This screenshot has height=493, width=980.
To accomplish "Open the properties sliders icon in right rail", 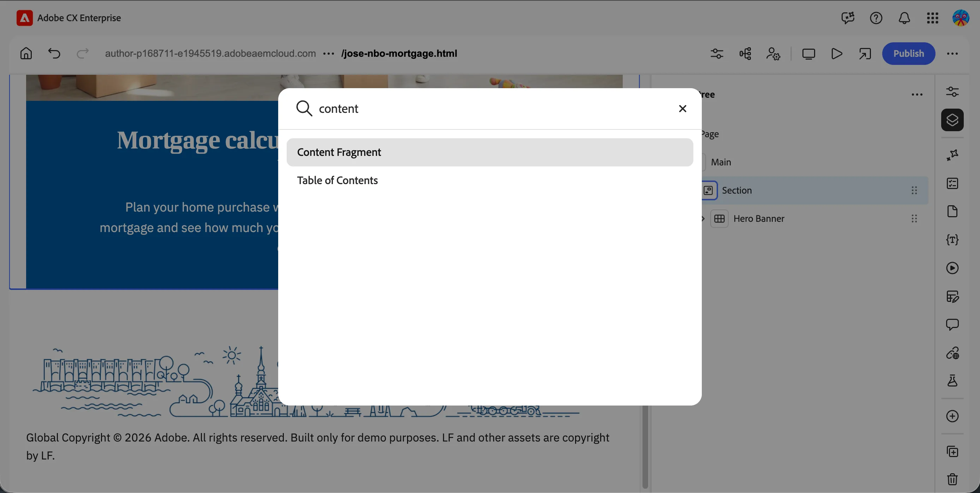I will (952, 92).
